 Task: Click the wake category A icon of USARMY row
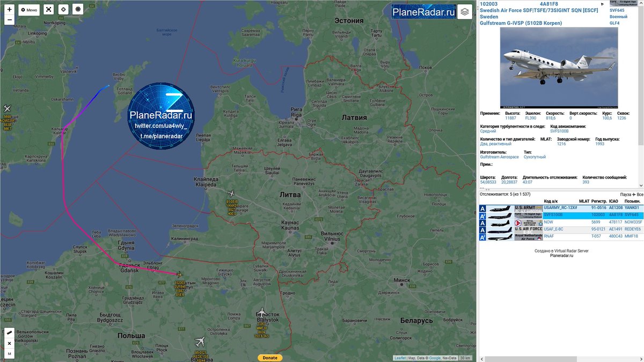pyautogui.click(x=482, y=208)
